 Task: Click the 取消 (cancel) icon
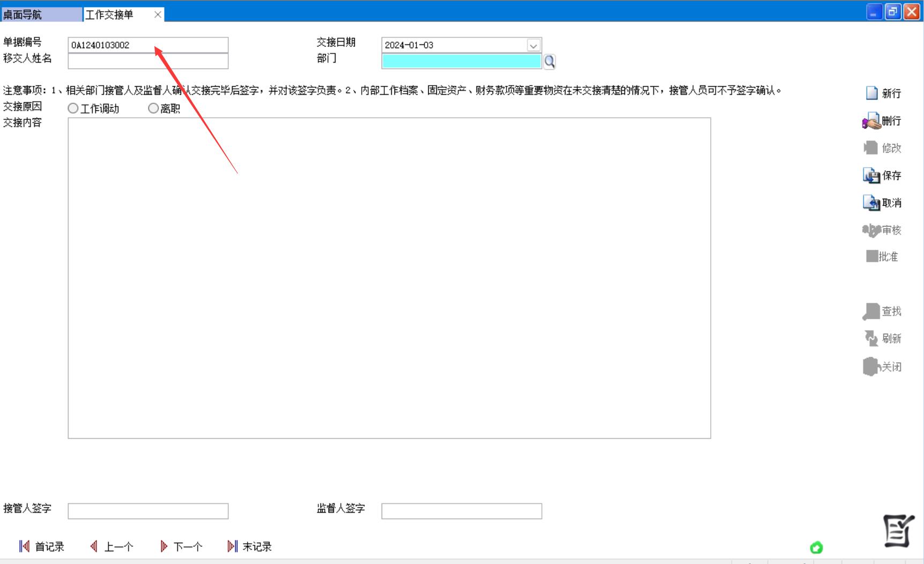871,203
